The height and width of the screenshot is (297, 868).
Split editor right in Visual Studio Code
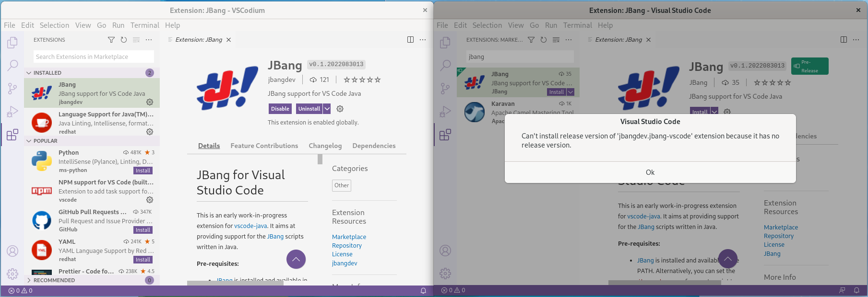coord(844,40)
